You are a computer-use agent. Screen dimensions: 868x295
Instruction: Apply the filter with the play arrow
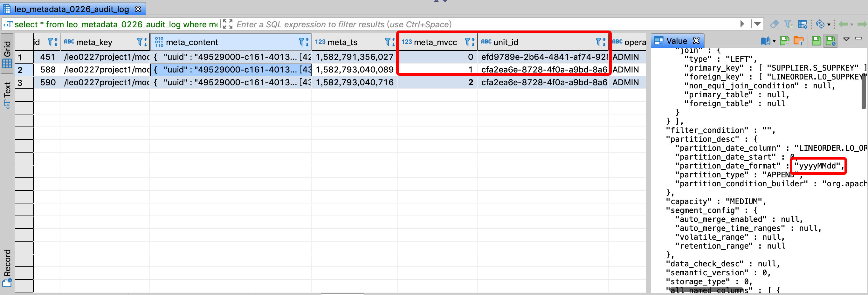(x=742, y=24)
